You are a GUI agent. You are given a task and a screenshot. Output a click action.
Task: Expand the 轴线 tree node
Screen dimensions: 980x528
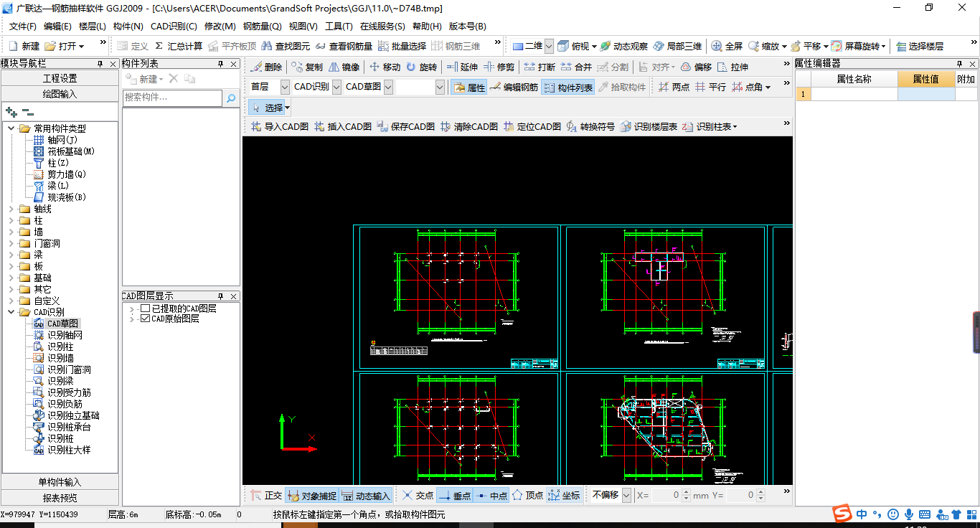tap(11, 209)
